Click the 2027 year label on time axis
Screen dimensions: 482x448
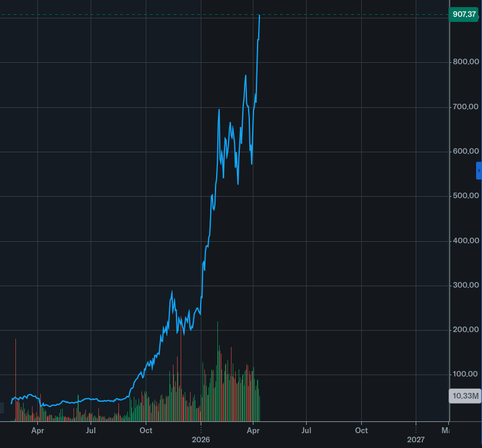tap(416, 440)
